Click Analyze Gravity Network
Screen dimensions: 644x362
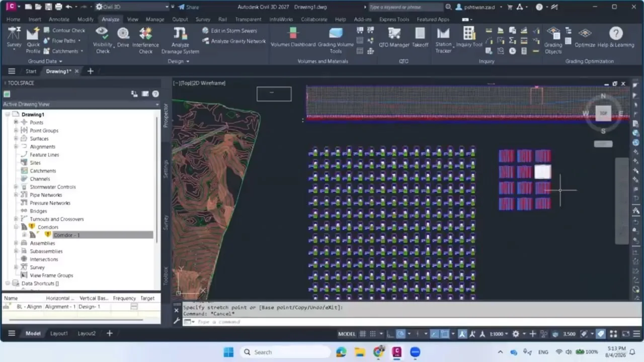234,41
